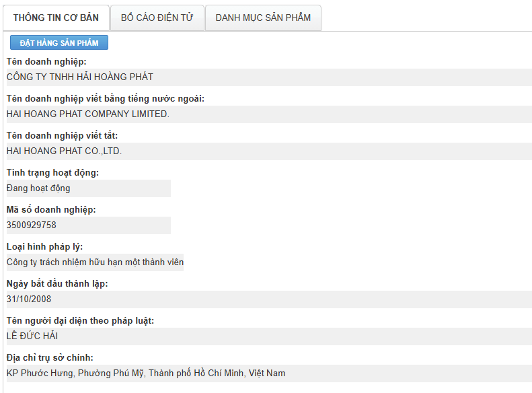Click legal type Công ty trách nhiệm hữu hạn
532x393 pixels.
95,262
